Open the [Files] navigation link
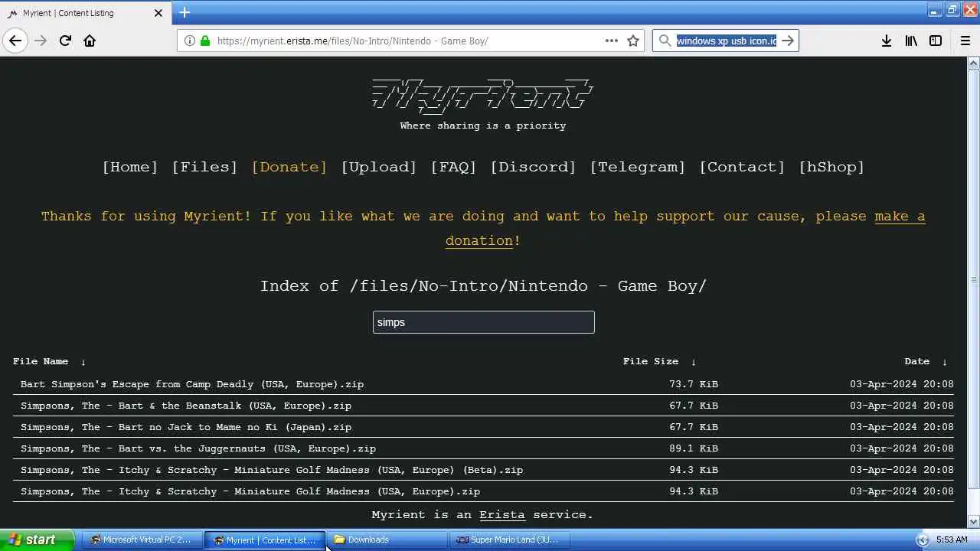980x551 pixels. point(204,167)
